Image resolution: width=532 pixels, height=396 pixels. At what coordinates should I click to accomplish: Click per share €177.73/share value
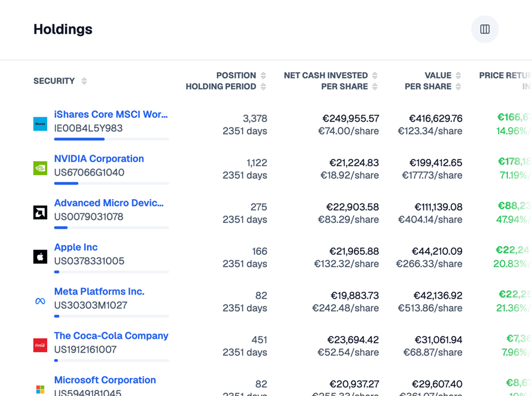432,175
